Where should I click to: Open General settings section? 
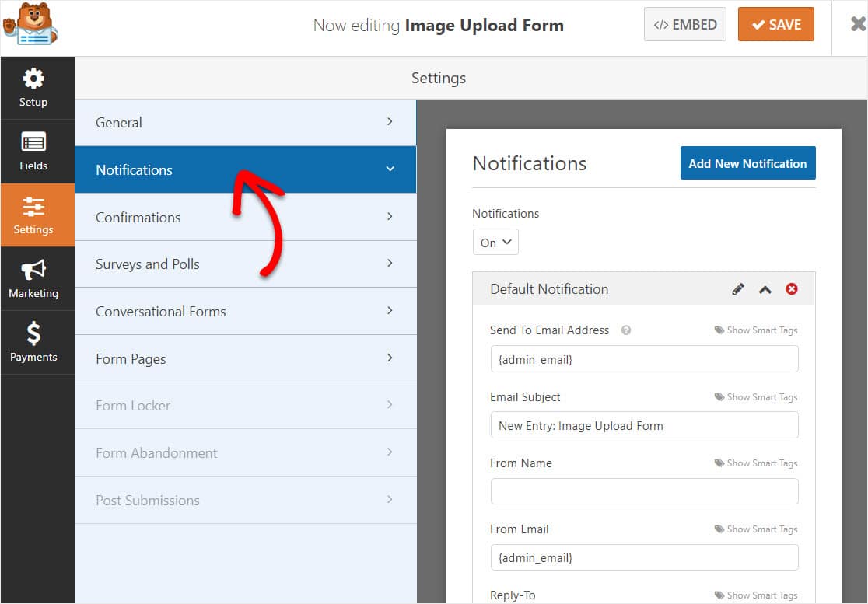(245, 122)
